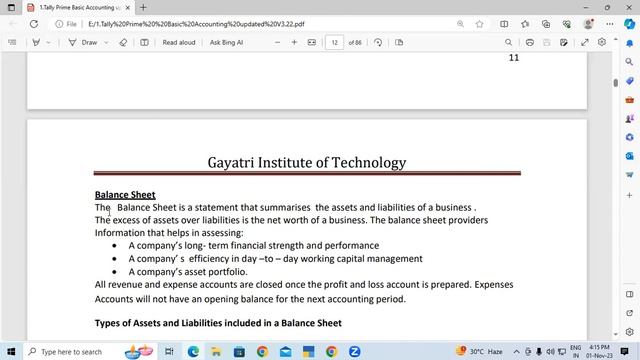Open File Explorer from taskbar

(x=216, y=351)
